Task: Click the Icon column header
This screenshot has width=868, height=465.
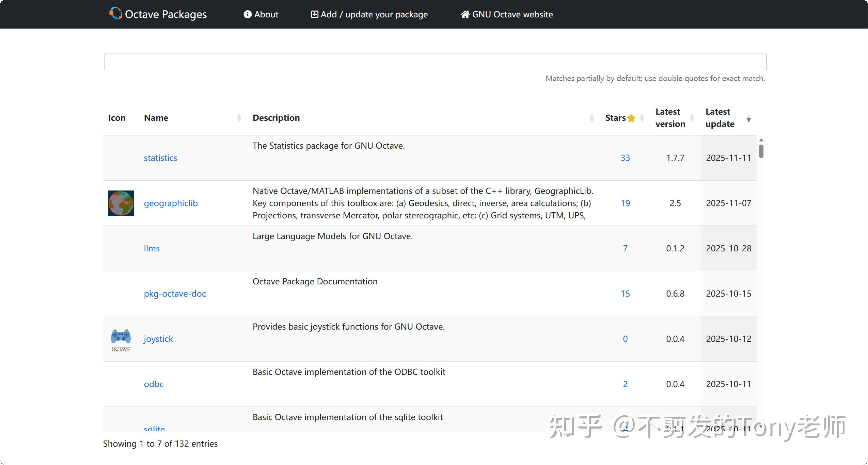Action: pos(117,118)
